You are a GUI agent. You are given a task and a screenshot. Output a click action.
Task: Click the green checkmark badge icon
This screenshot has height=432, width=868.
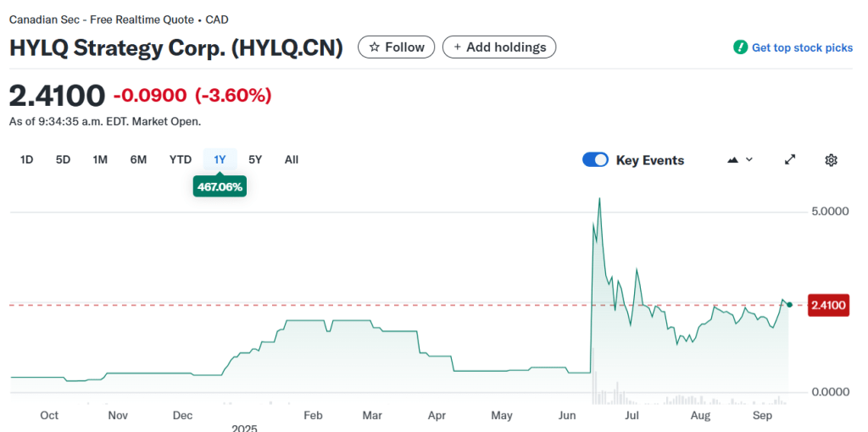coord(740,47)
